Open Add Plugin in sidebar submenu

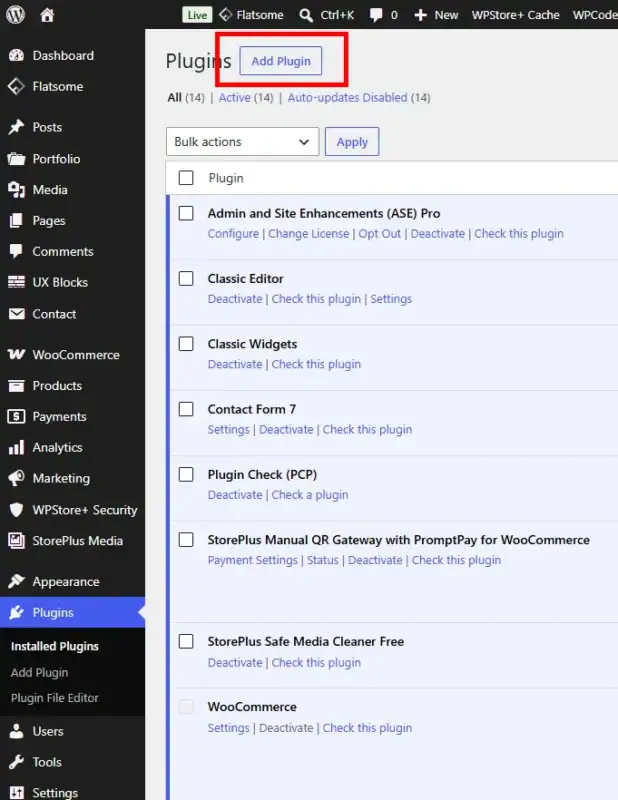39,672
